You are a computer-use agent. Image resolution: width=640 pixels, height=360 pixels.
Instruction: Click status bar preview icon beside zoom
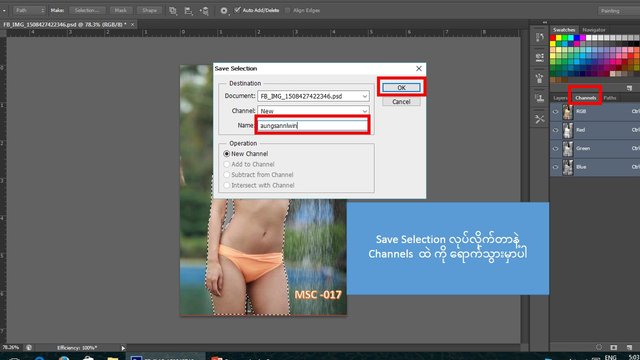29,348
